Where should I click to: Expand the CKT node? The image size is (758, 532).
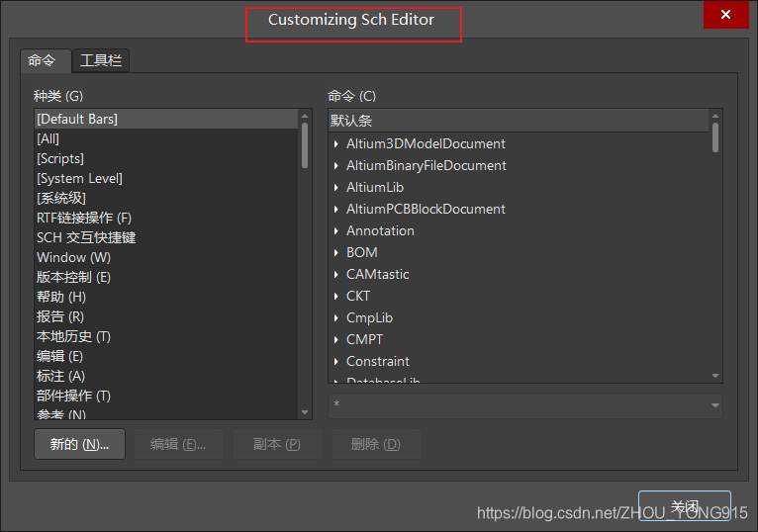(x=336, y=297)
